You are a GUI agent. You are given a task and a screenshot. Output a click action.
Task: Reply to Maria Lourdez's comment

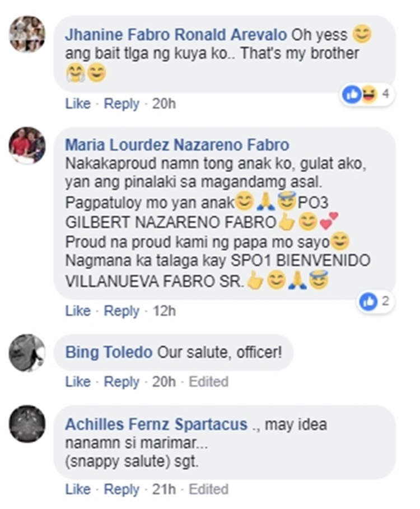tap(122, 311)
